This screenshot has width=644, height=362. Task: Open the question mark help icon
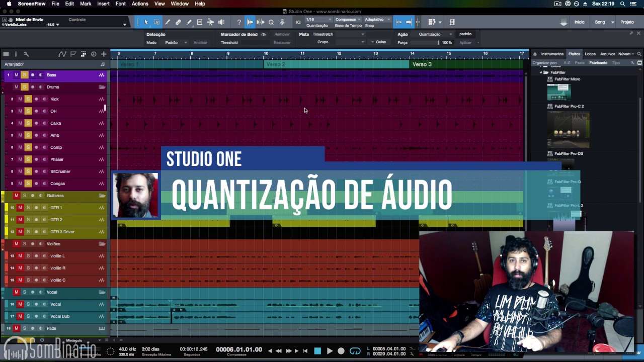click(x=238, y=22)
